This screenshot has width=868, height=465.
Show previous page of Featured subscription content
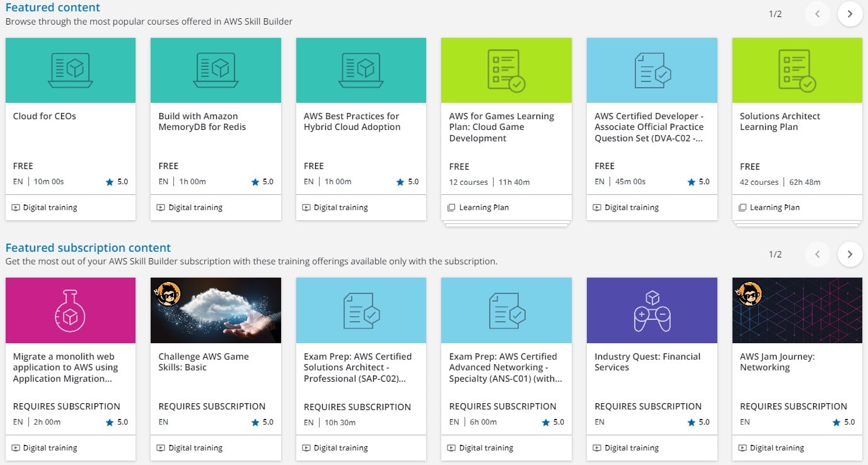point(818,254)
